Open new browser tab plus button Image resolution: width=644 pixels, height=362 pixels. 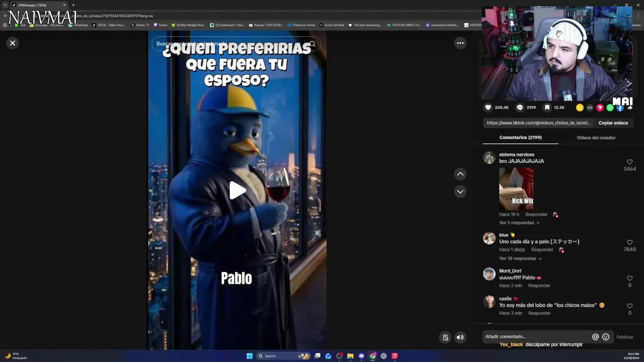73,5
